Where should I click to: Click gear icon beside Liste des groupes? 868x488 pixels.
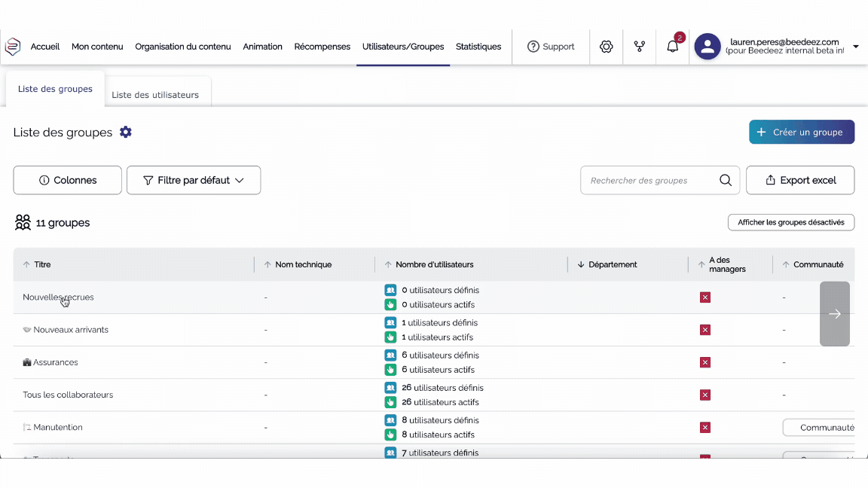coord(126,133)
